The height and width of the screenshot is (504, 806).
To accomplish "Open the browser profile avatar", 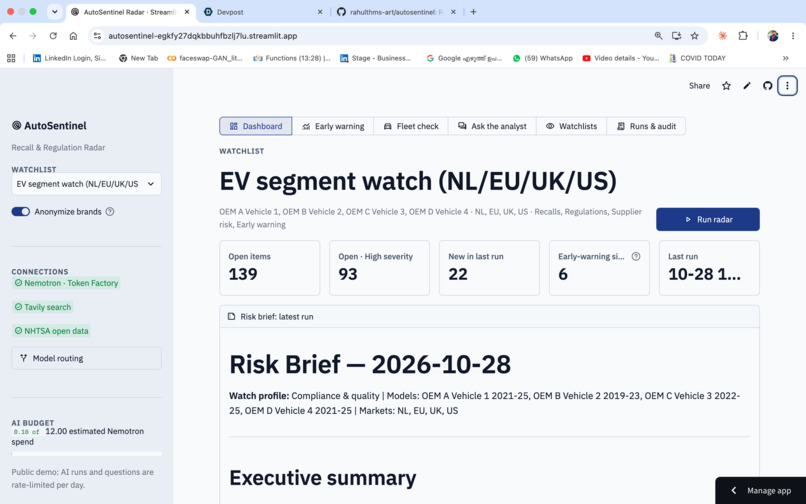I will pos(773,35).
